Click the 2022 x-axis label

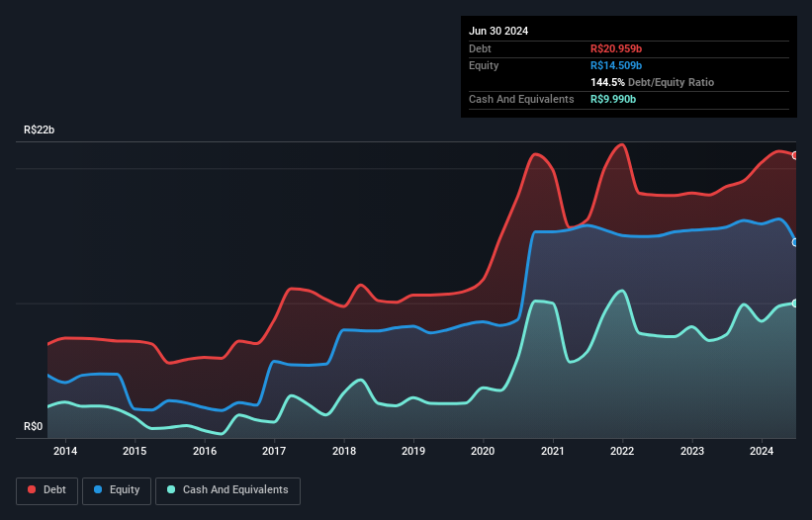coord(622,451)
